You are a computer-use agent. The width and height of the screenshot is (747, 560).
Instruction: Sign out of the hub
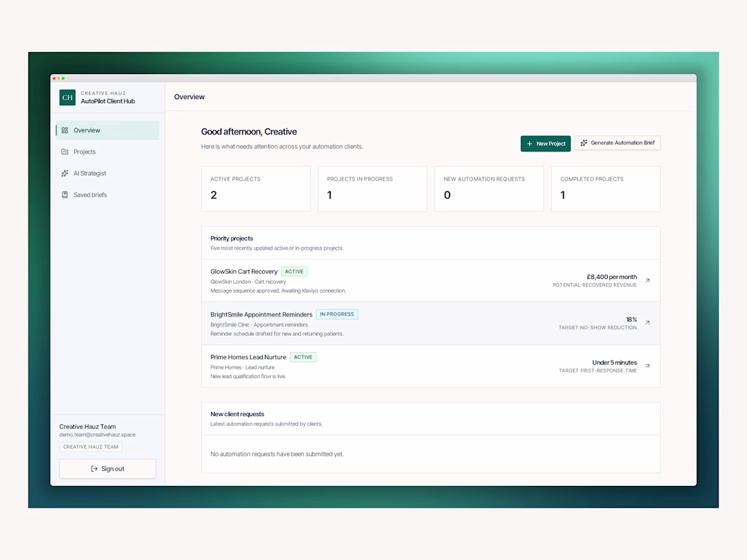(x=108, y=469)
